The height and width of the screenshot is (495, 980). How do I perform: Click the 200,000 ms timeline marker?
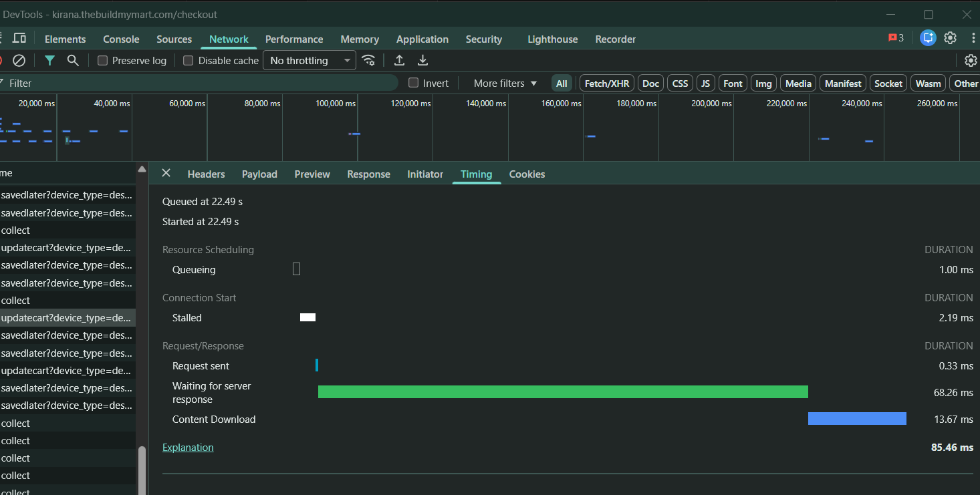pos(711,104)
